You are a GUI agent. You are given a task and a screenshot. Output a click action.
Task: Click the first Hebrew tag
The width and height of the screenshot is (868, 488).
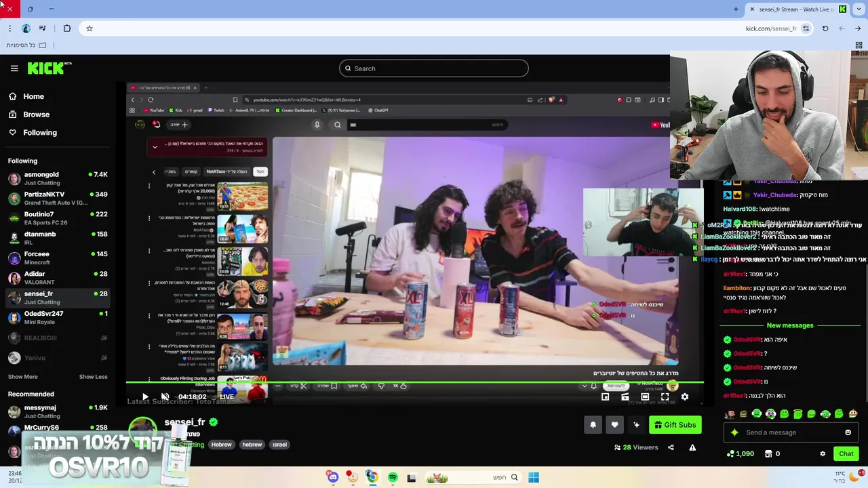pyautogui.click(x=222, y=445)
